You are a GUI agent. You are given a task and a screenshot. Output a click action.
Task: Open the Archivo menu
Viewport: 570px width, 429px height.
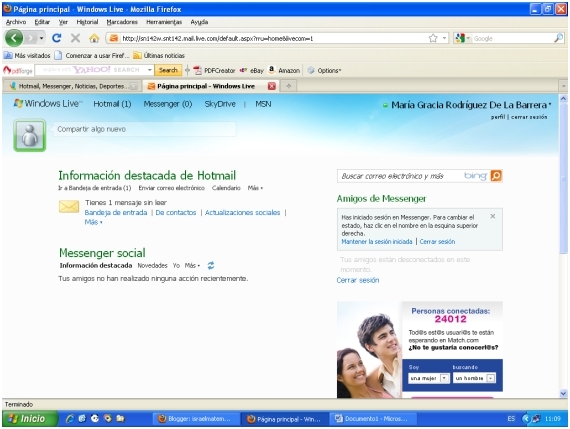point(16,22)
